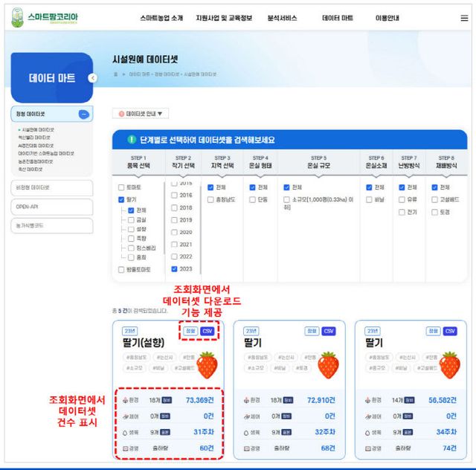Collapse sidebar using the arrow beside 데이터 마트

pyautogui.click(x=92, y=78)
